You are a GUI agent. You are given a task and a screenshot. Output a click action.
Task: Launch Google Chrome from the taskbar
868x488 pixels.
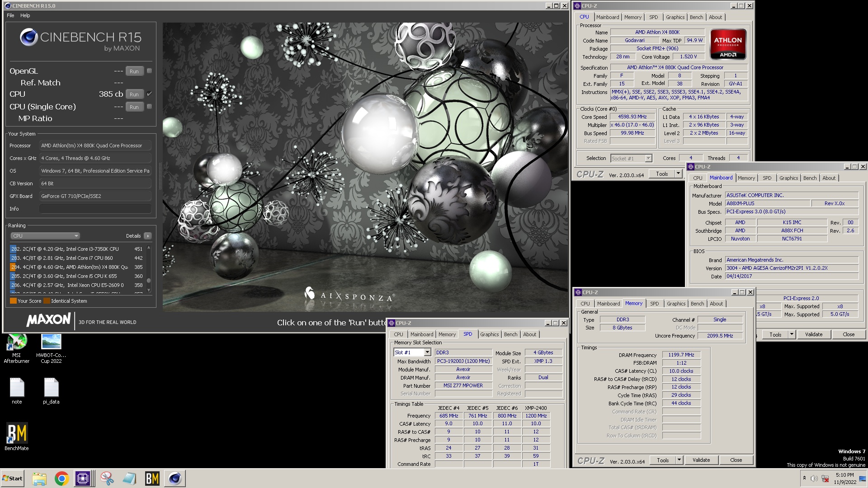[x=62, y=479]
